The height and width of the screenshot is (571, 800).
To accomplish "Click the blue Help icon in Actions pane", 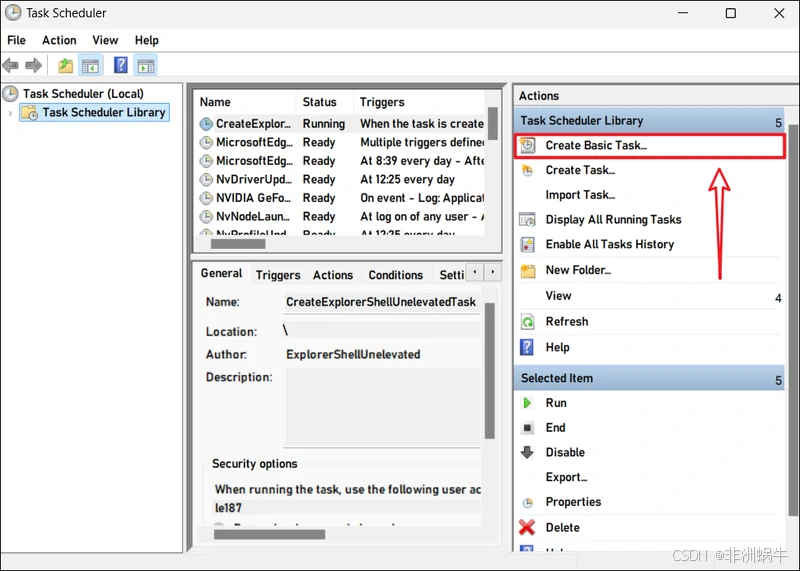I will (527, 347).
